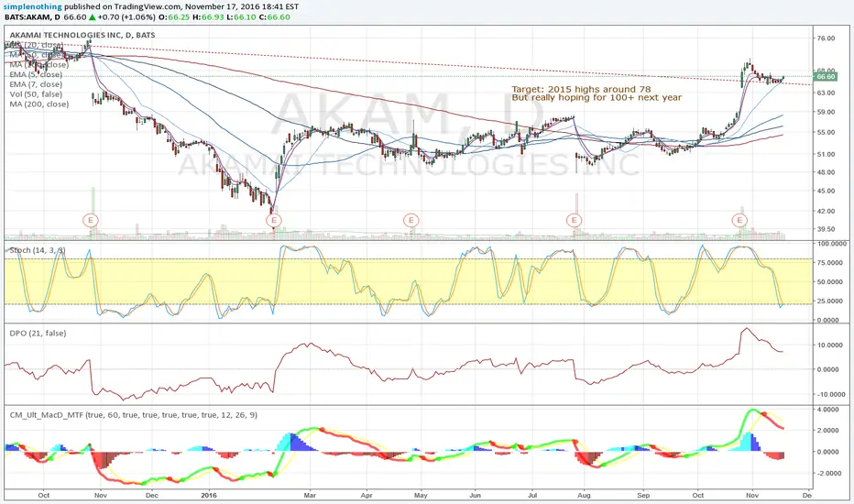Click the Jun label on the time axis
This screenshot has width=854, height=504.
point(476,495)
